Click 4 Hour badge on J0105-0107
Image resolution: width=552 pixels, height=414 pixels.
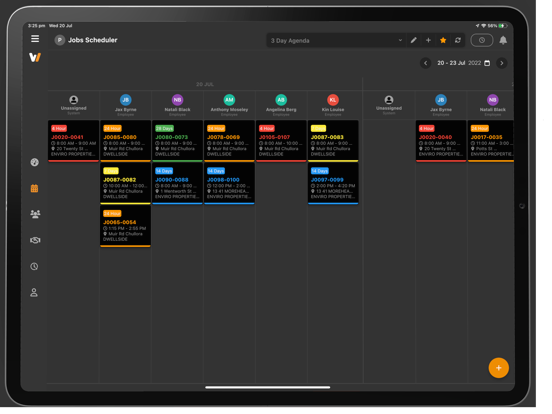click(x=267, y=128)
